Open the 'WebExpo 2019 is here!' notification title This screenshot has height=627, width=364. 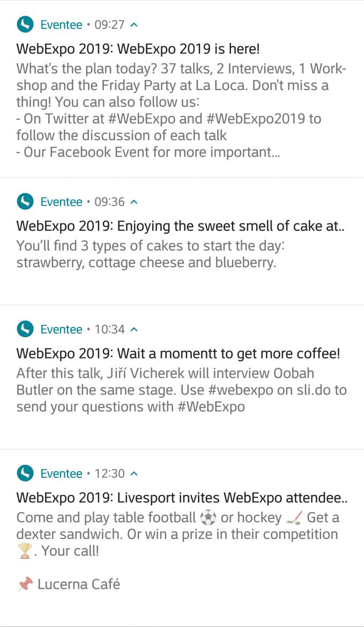point(138,49)
